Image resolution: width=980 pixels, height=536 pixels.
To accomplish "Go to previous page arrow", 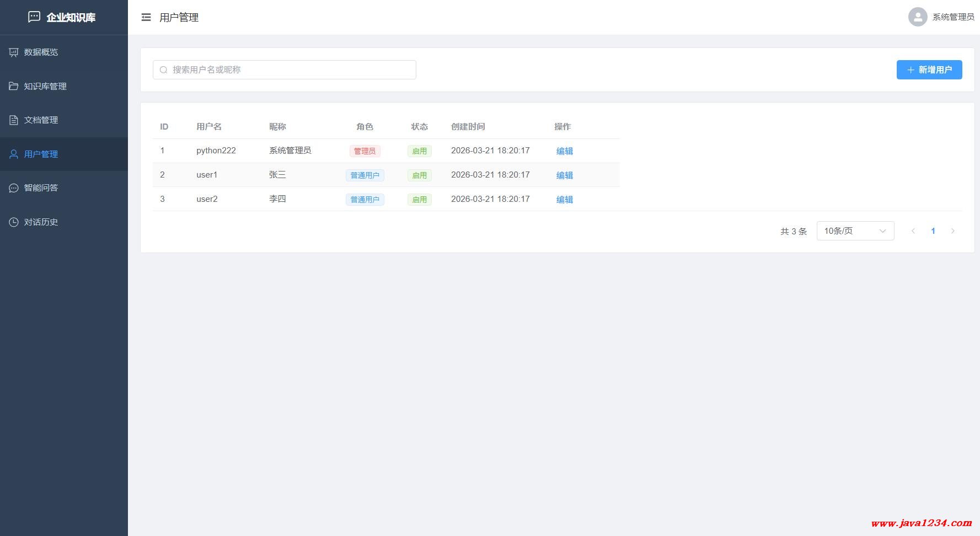I will coord(913,231).
